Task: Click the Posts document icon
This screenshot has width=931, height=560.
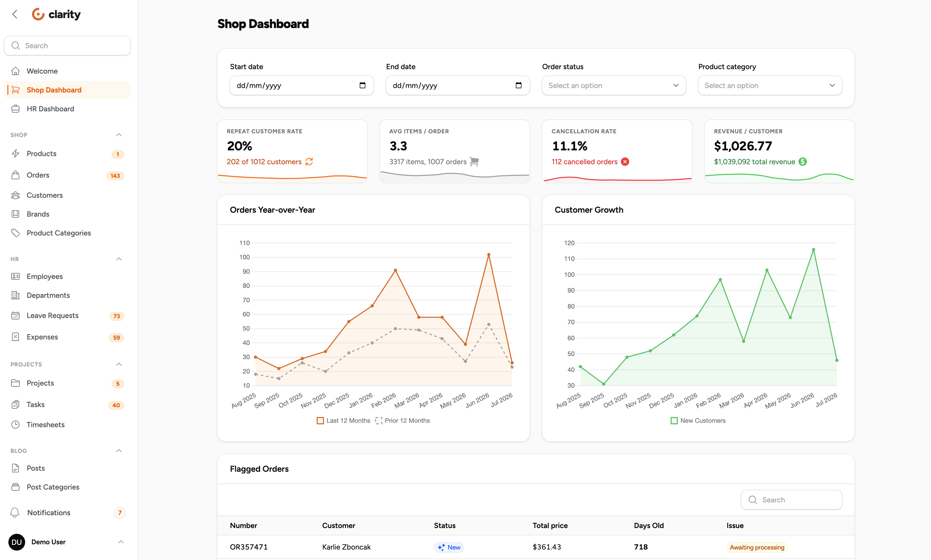Action: pos(15,468)
